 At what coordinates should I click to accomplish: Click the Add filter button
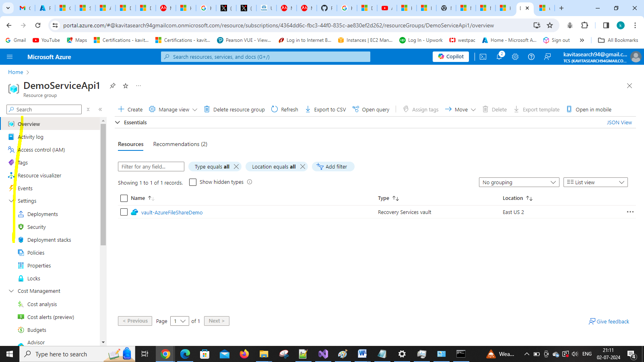[x=333, y=167]
